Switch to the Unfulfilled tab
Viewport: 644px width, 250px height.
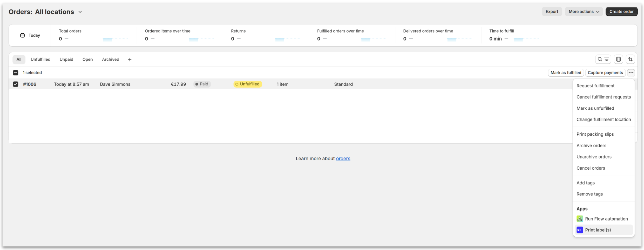click(40, 60)
